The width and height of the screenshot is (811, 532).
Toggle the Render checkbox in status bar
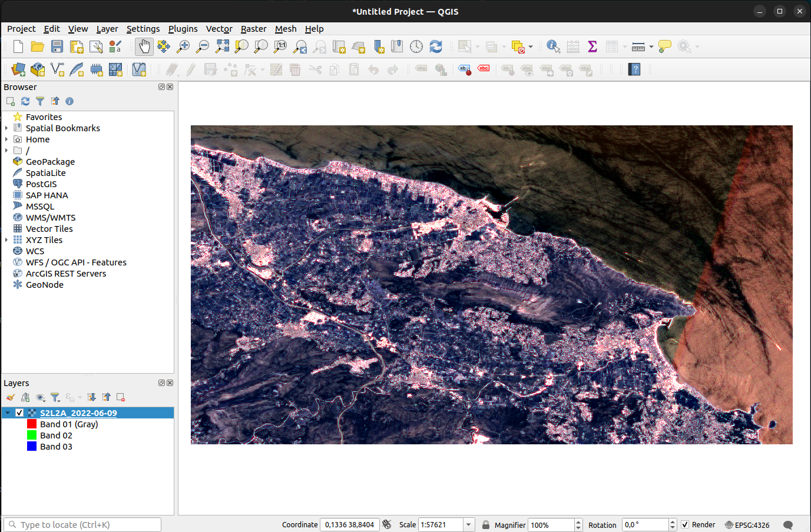pyautogui.click(x=685, y=524)
